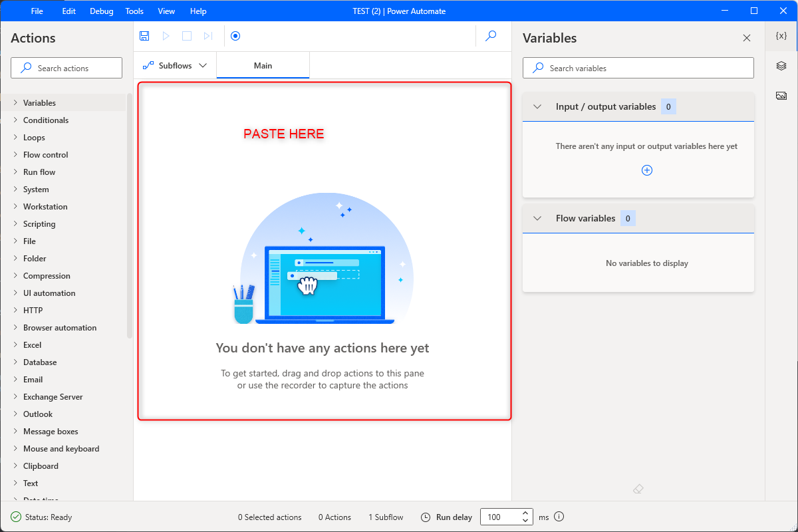Viewport: 798px width, 532px height.
Task: Close the Variables pane with X
Action: (x=747, y=38)
